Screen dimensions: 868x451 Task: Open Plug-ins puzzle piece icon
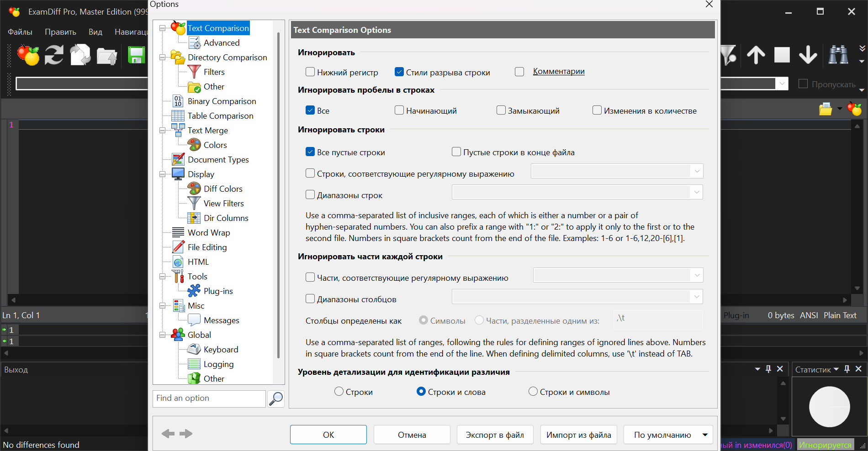(x=194, y=291)
